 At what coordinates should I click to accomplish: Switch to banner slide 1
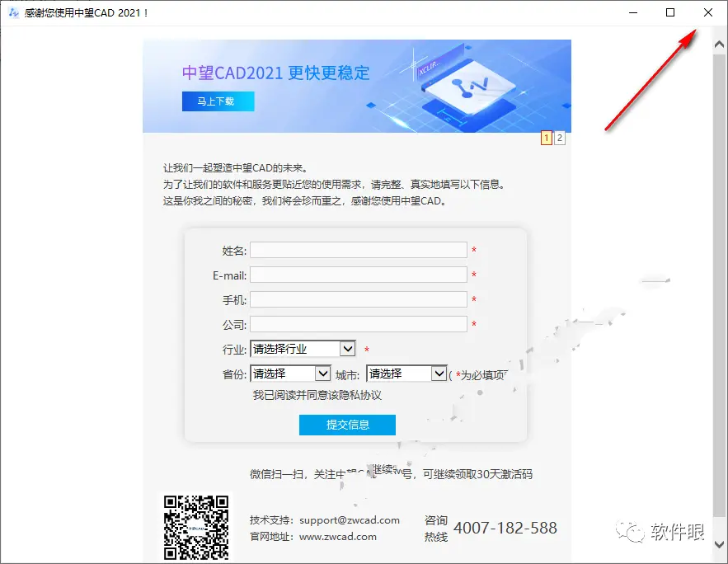[x=547, y=138]
